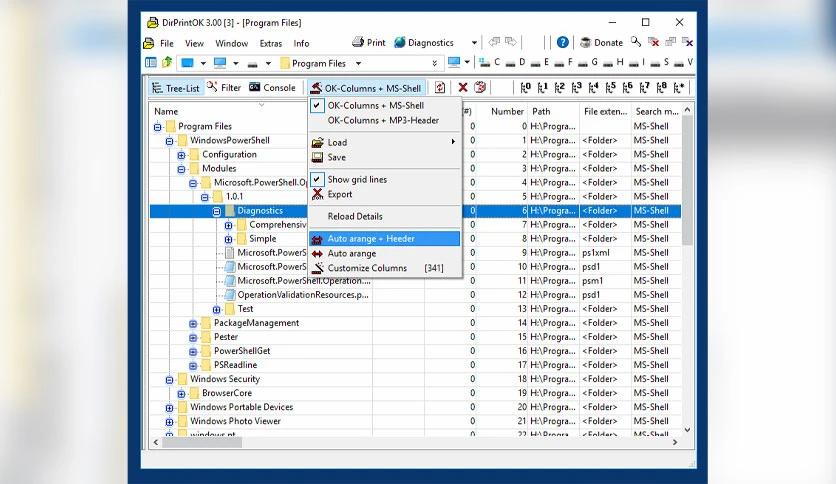Click the Donate button
836x484 pixels.
coord(601,43)
